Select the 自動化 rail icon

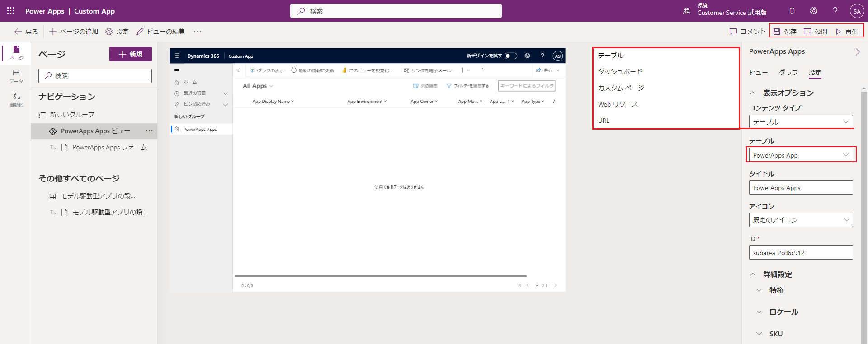coord(16,100)
